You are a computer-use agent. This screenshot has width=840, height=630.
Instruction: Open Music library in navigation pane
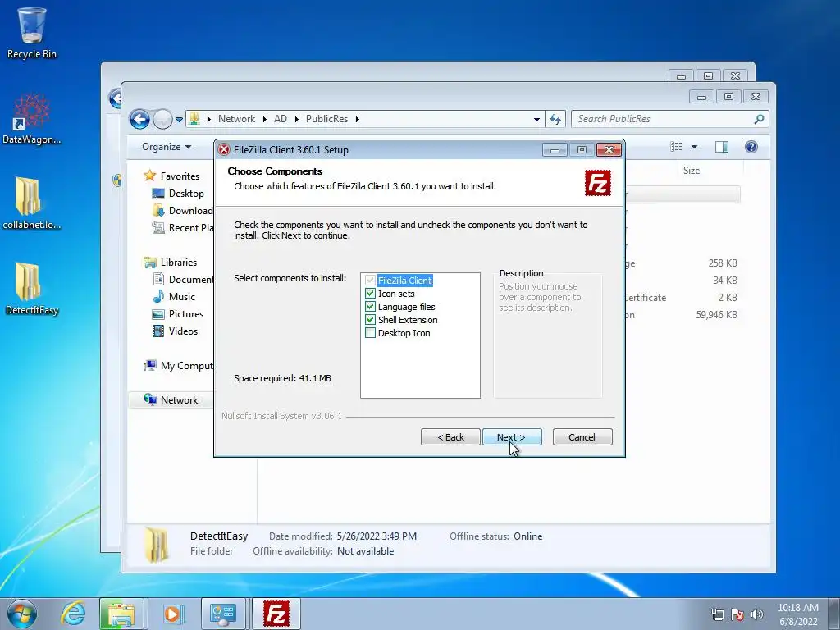click(x=181, y=296)
